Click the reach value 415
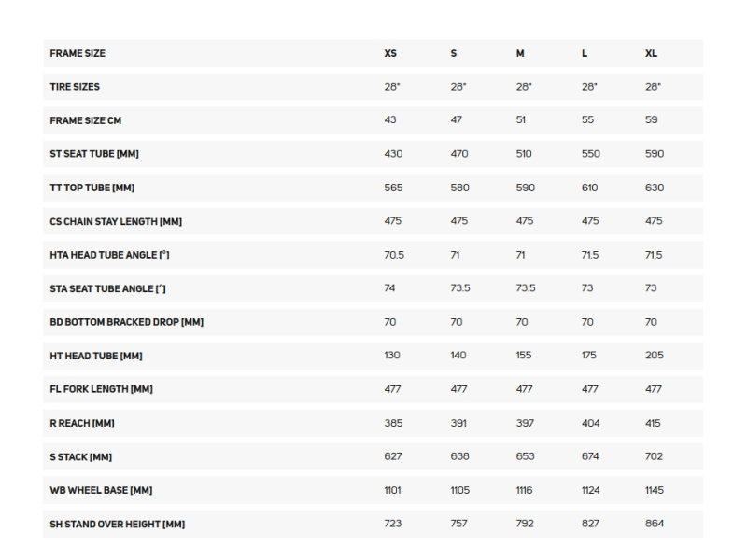 [x=653, y=423]
